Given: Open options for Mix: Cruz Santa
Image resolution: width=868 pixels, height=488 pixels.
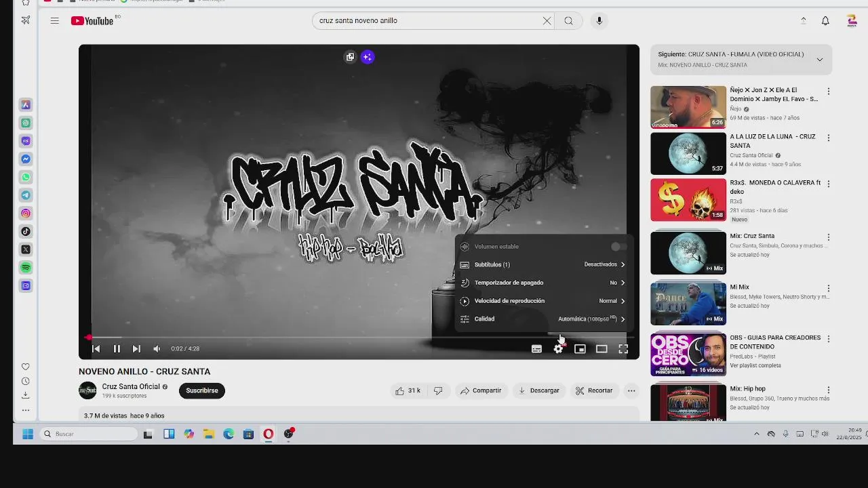Looking at the screenshot, I should 828,237.
